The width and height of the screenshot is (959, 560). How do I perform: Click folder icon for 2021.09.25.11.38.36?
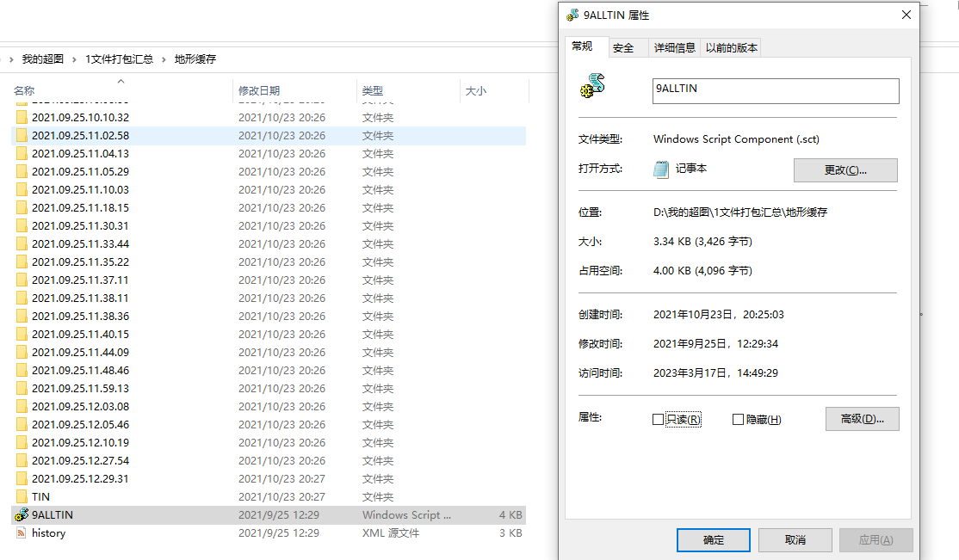tap(22, 316)
